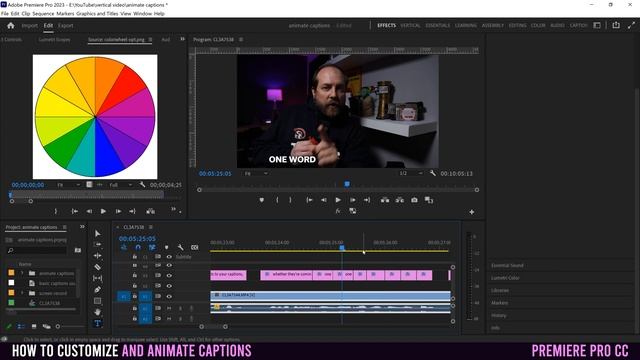Open the Sequence menu
Image resolution: width=640 pixels, height=360 pixels.
coord(43,13)
